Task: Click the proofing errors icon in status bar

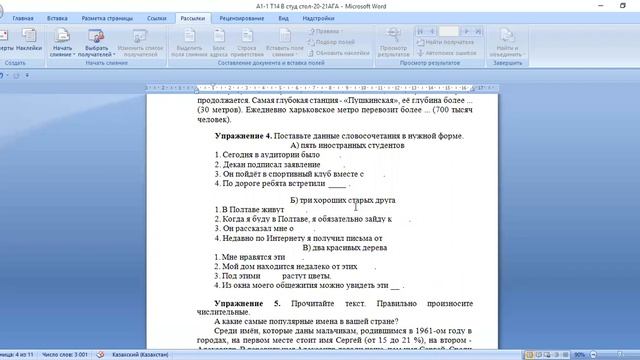Action: (x=100, y=355)
